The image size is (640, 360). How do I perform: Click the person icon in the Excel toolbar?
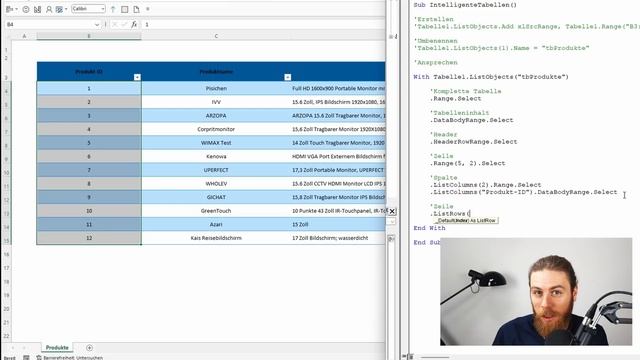pyautogui.click(x=49, y=9)
